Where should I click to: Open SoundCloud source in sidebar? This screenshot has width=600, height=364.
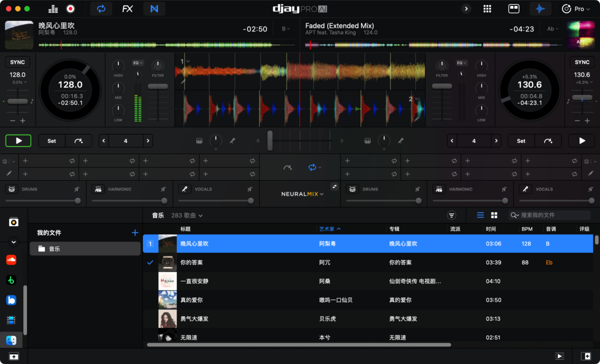point(11,259)
